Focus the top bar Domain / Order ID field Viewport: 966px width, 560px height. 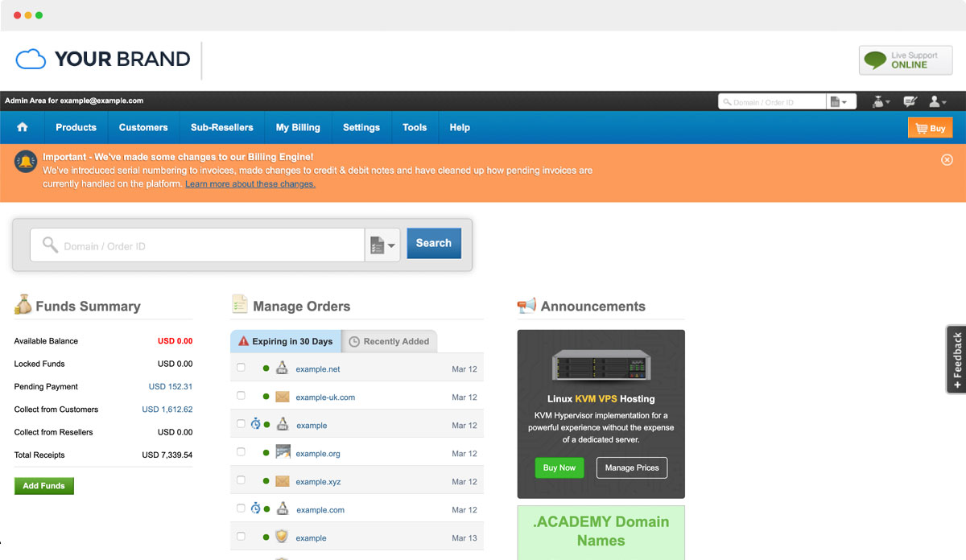pyautogui.click(x=772, y=102)
